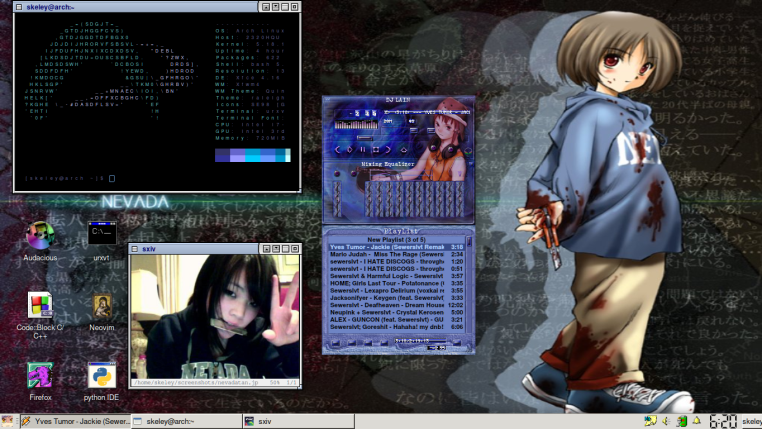Image resolution: width=762 pixels, height=429 pixels.
Task: Select the I HATE DISCOGS 1:20 track
Action: [x=396, y=262]
